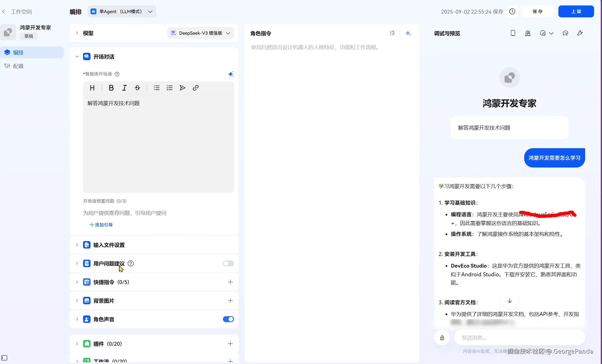Enable the 用户问题建议 switch
Screen dimensions: 602x364
pos(228,263)
